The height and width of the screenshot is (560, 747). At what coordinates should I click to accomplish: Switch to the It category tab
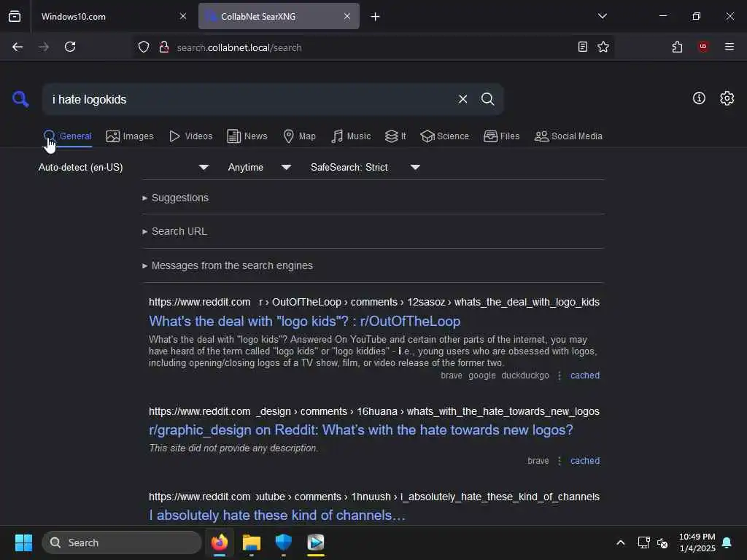pyautogui.click(x=395, y=136)
